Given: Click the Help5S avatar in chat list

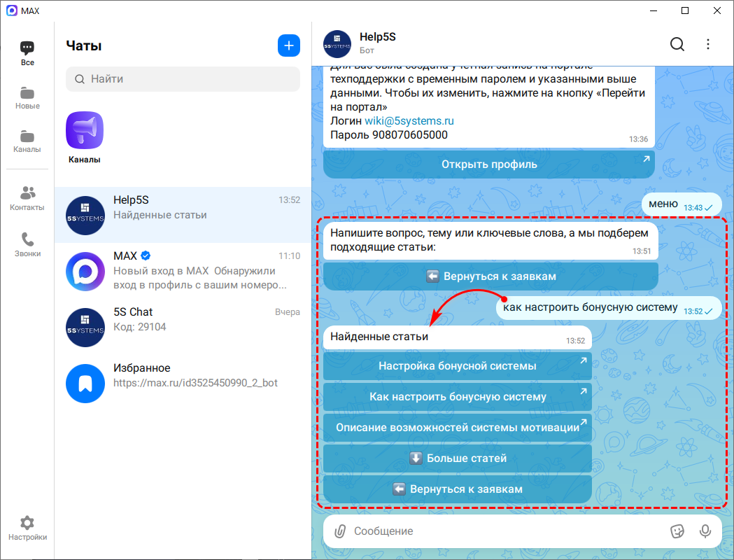Looking at the screenshot, I should pos(85,215).
